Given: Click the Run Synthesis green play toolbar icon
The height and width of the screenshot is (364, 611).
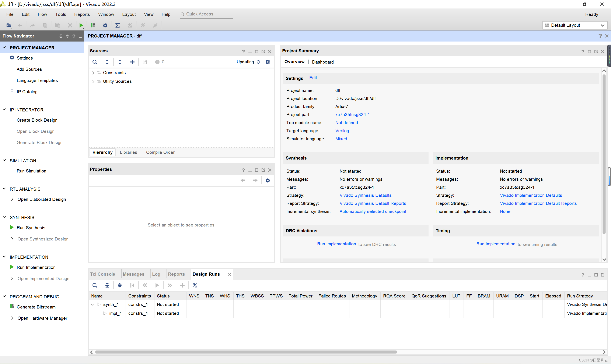Looking at the screenshot, I should coord(81,25).
